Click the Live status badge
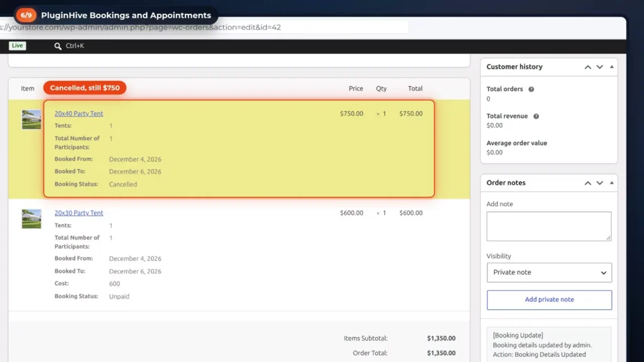This screenshot has height=362, width=644. [17, 45]
